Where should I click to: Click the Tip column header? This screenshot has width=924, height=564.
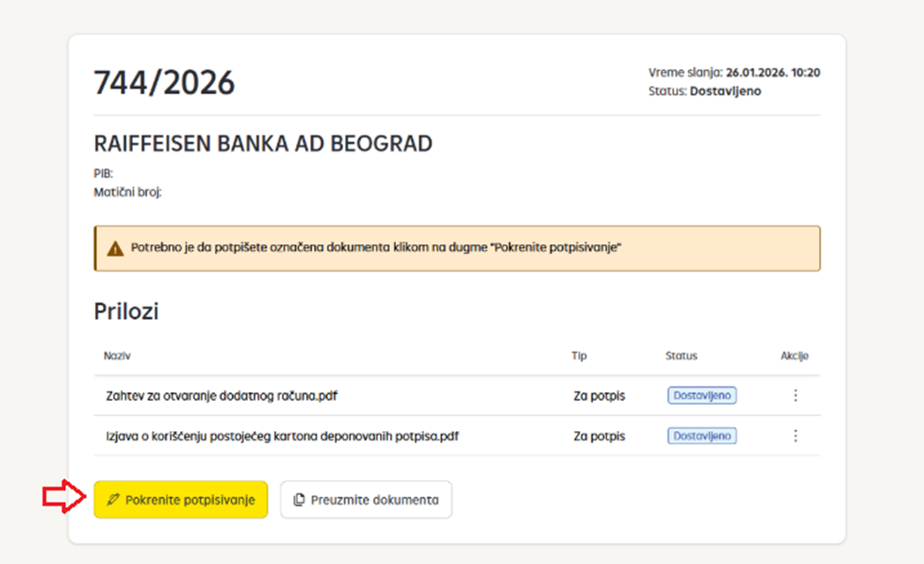pos(579,356)
